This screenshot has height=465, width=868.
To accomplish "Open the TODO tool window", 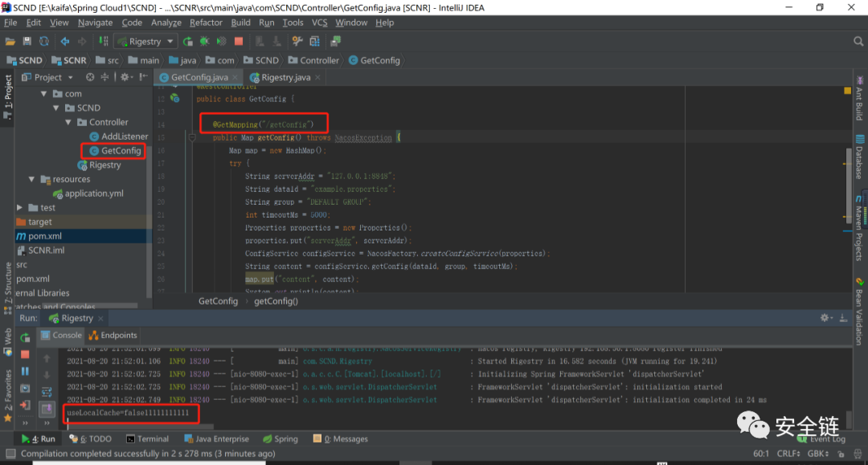I will coord(91,439).
